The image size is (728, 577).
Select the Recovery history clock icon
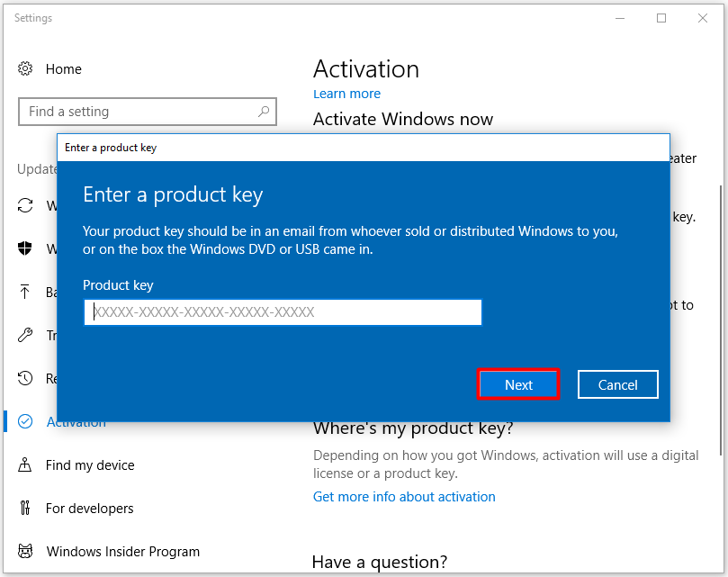coord(25,378)
